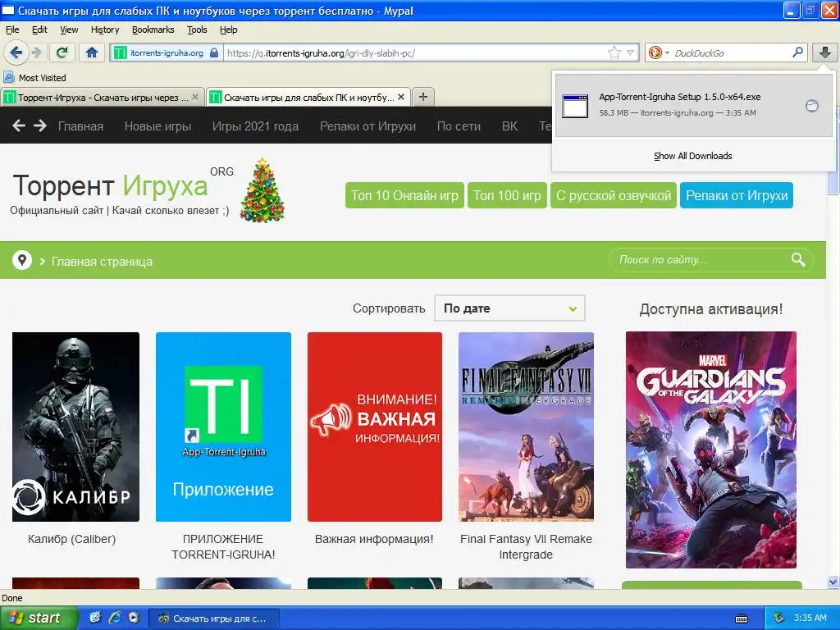Click the browser Forward arrow

click(x=36, y=52)
